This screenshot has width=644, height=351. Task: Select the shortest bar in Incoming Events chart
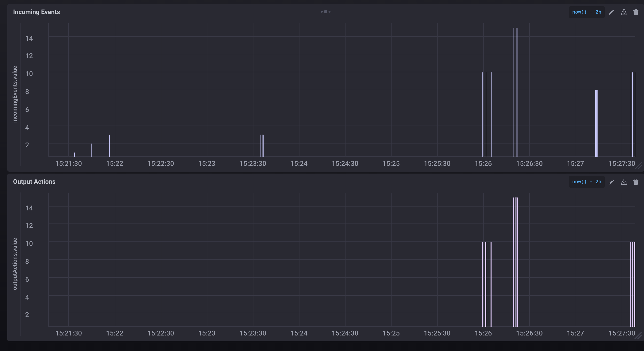[74, 155]
